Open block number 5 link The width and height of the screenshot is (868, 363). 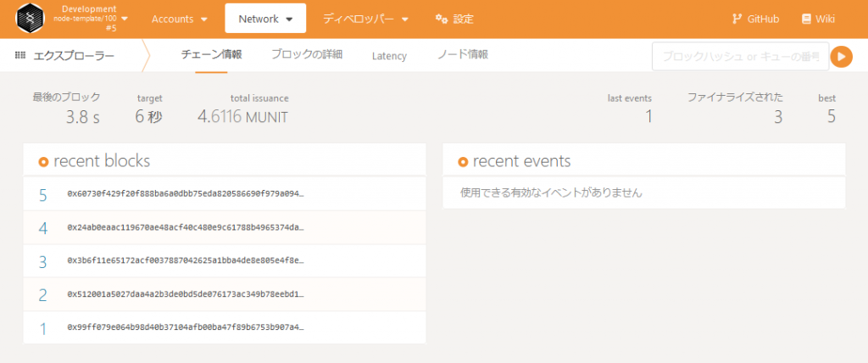pyautogui.click(x=43, y=195)
